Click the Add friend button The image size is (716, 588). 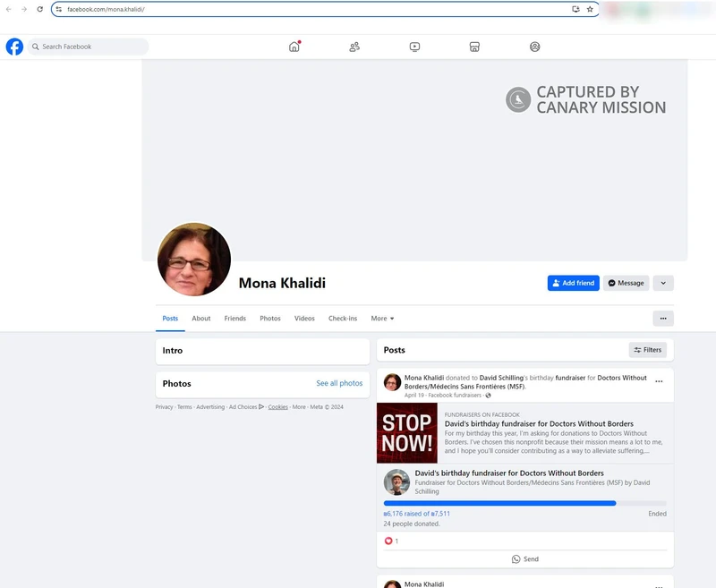[573, 282]
